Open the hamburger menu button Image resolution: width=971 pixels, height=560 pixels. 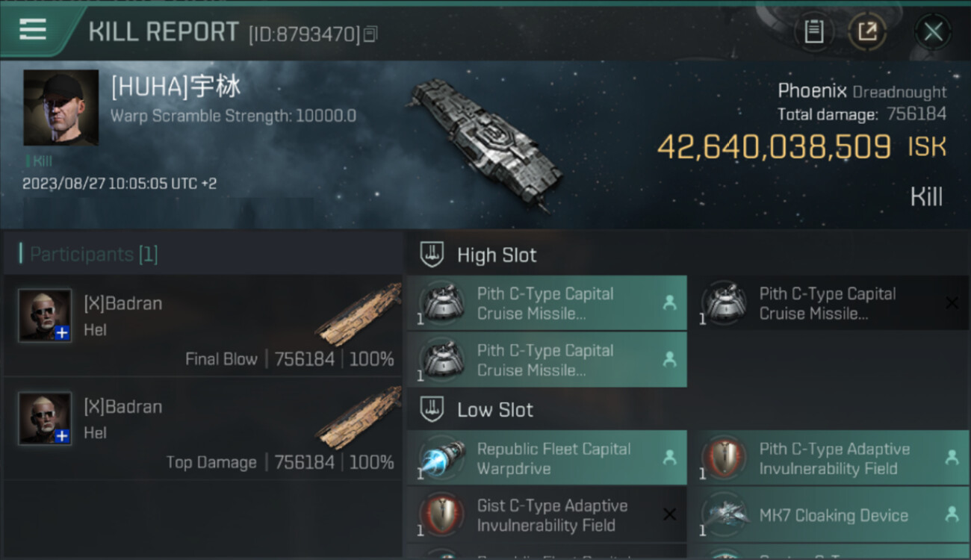click(34, 30)
